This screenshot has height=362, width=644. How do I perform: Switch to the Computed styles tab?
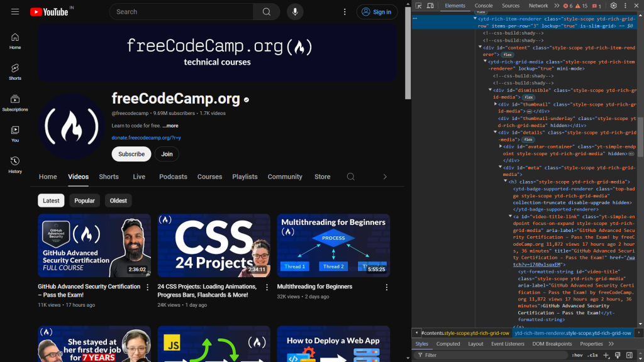(x=448, y=344)
